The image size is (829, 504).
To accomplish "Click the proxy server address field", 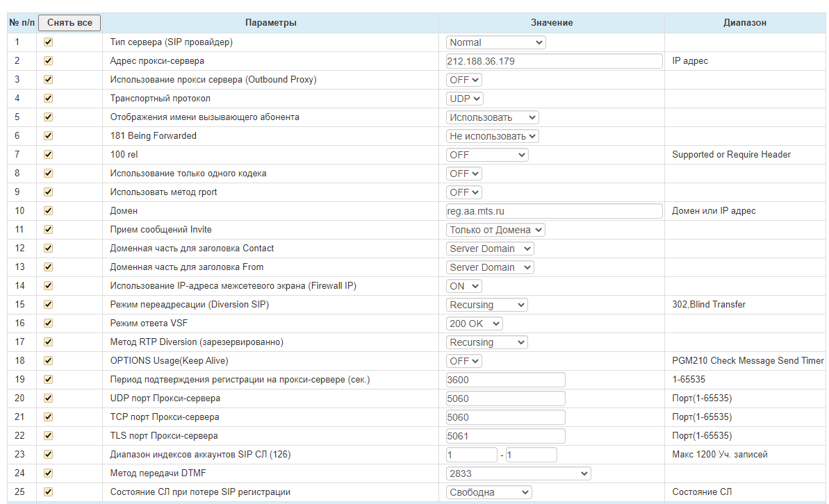I will (554, 61).
